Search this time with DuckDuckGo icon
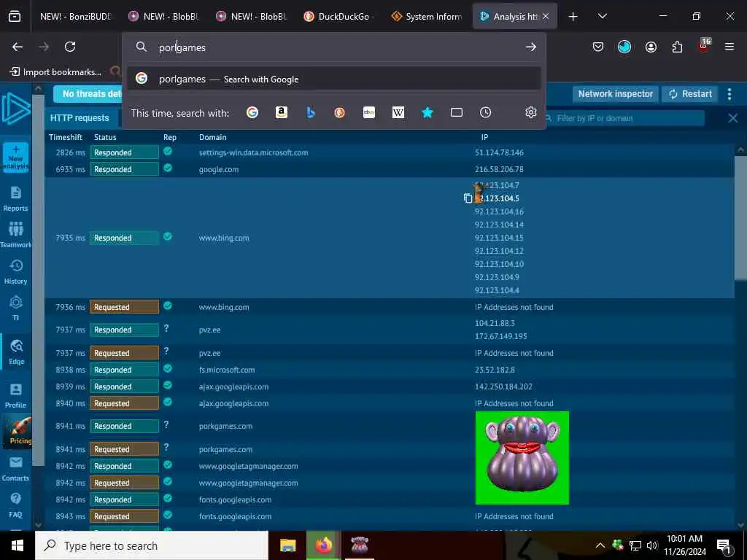Viewport: 747px width, 560px height. point(340,112)
